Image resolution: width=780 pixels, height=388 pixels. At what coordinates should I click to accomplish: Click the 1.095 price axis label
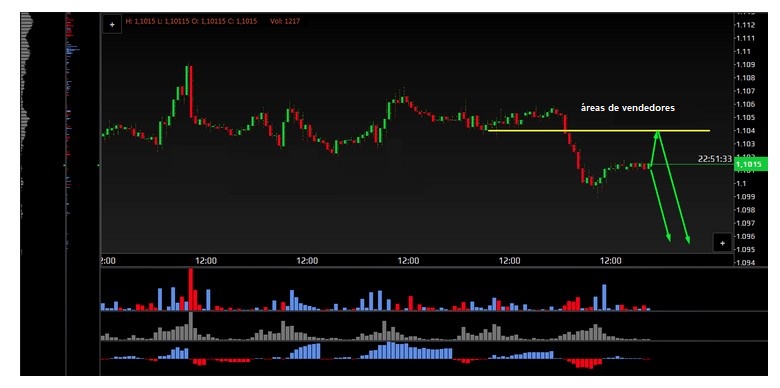(746, 249)
